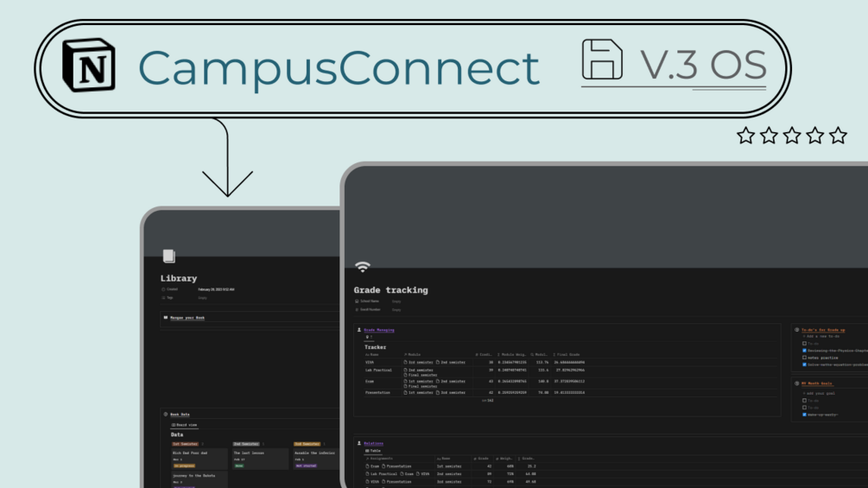Click the icon beside Book Data heading
Viewport: 868px width, 488px height.
(x=166, y=414)
